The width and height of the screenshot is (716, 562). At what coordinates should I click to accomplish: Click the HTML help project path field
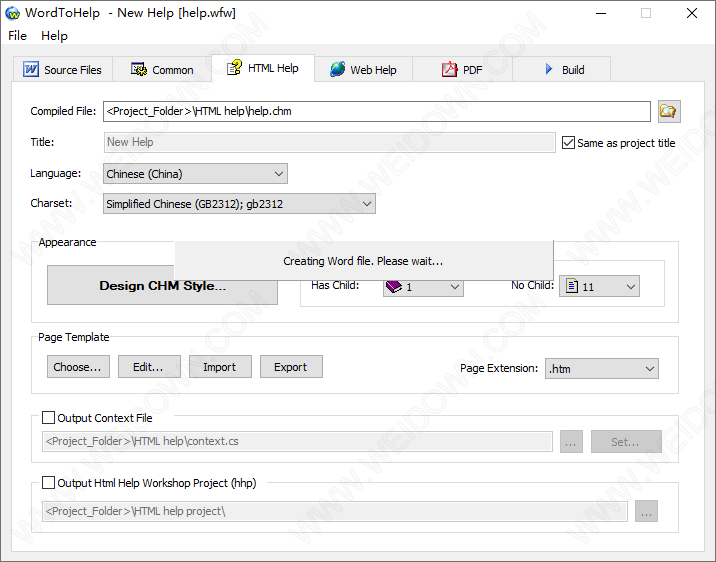pyautogui.click(x=335, y=511)
